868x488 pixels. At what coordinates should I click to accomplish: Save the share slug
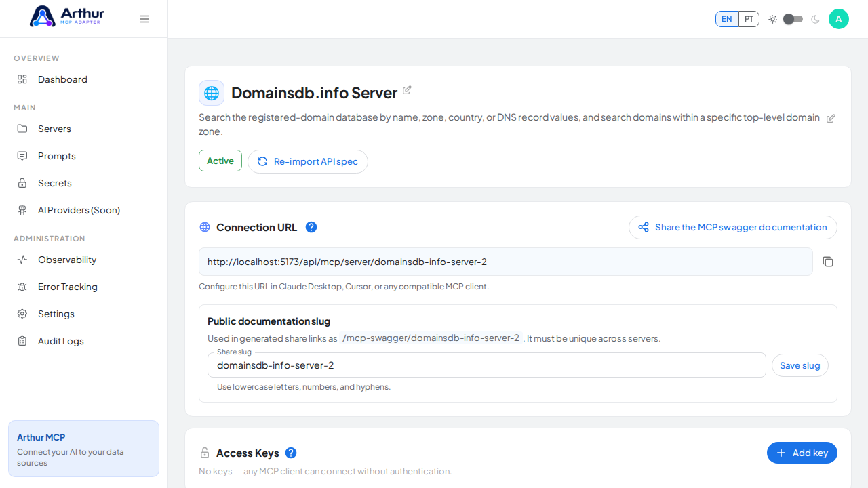800,365
